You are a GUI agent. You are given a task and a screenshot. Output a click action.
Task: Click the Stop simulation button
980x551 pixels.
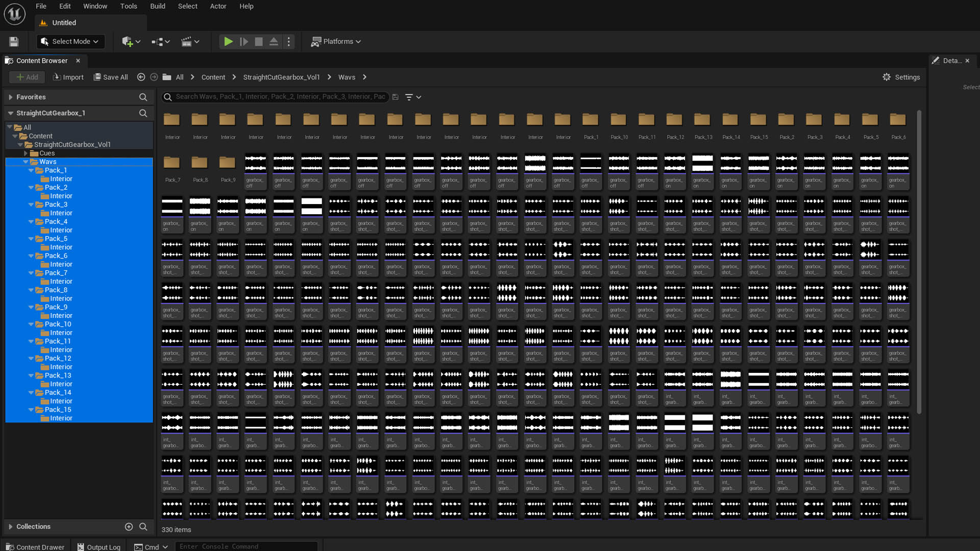tap(259, 41)
